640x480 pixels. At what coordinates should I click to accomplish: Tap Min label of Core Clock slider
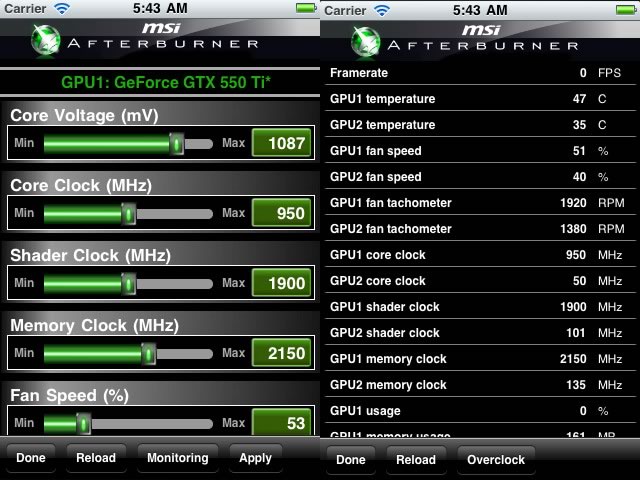point(24,213)
